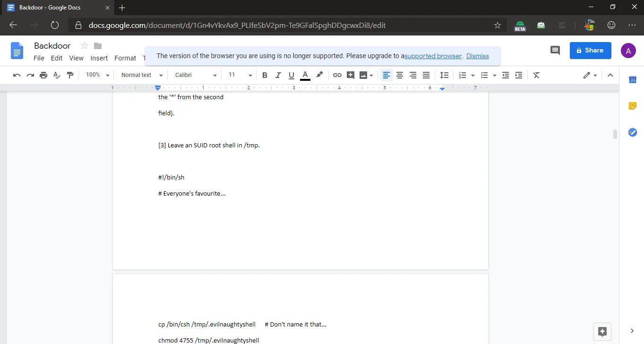The image size is (644, 344).
Task: Open Google Calendar side panel
Action: 633,80
